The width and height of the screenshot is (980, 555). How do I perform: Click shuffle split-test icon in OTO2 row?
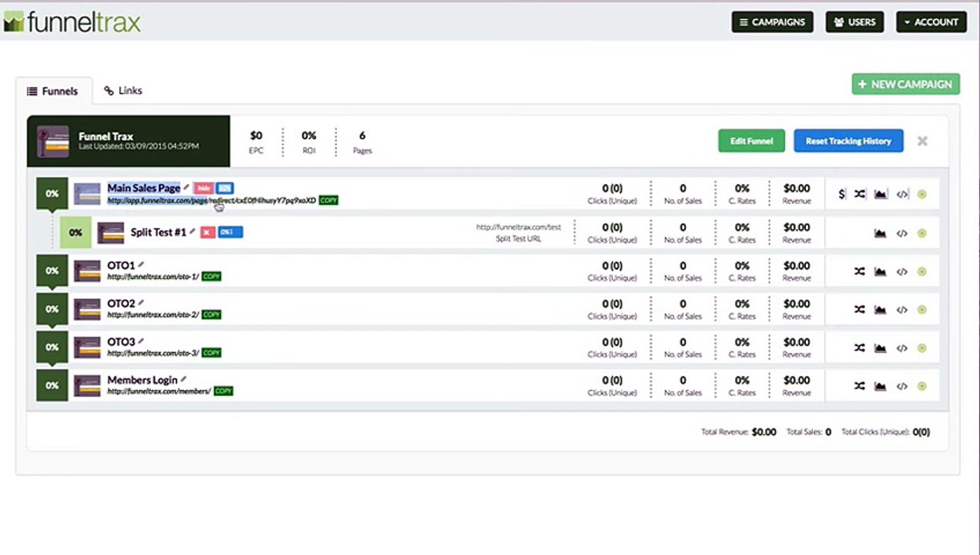tap(860, 310)
